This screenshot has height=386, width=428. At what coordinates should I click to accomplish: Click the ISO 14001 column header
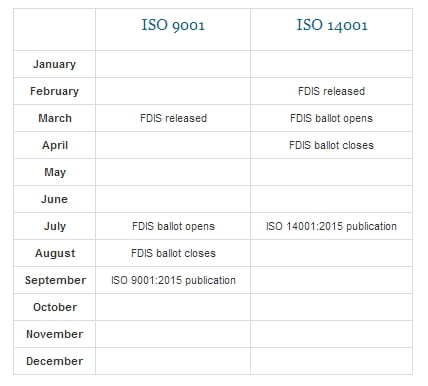pos(332,25)
